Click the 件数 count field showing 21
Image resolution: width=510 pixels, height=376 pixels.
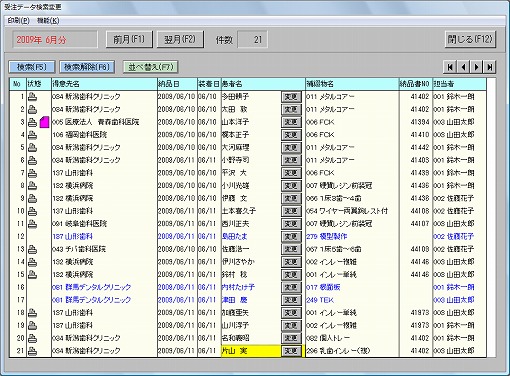click(x=252, y=40)
